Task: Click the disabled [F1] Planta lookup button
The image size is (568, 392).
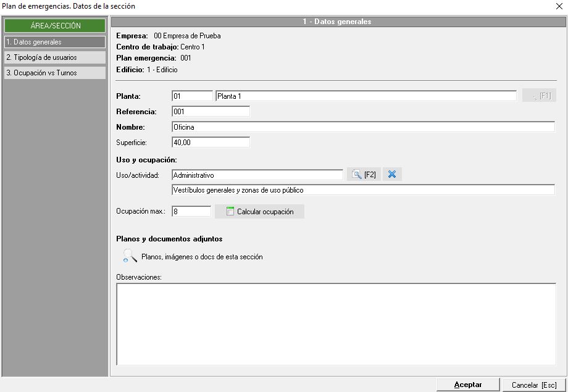Action: tap(539, 96)
